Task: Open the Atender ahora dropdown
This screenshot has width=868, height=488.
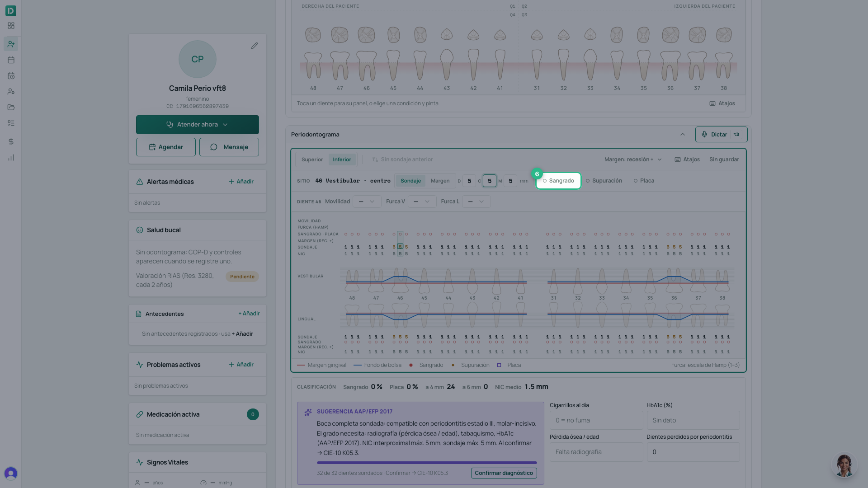Action: point(198,125)
